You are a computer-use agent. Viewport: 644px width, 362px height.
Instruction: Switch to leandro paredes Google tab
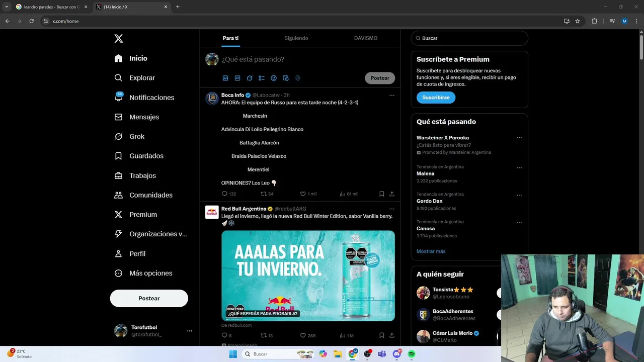click(51, 7)
